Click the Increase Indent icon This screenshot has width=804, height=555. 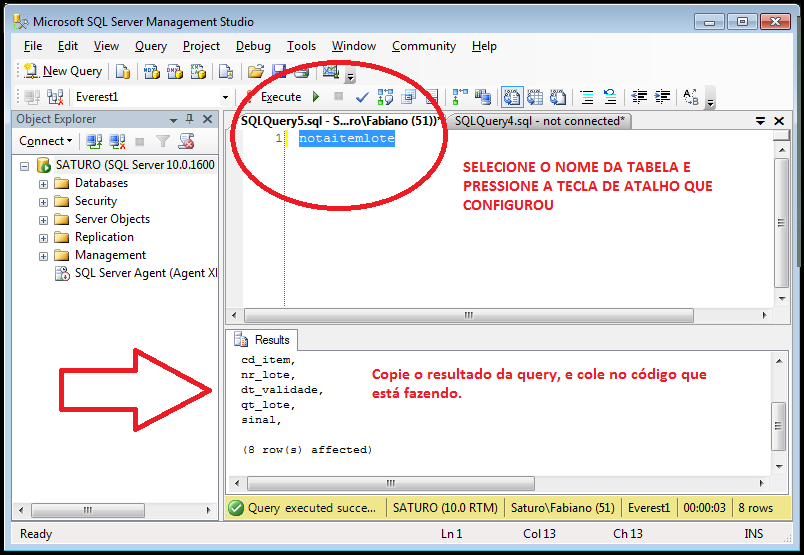tap(662, 96)
